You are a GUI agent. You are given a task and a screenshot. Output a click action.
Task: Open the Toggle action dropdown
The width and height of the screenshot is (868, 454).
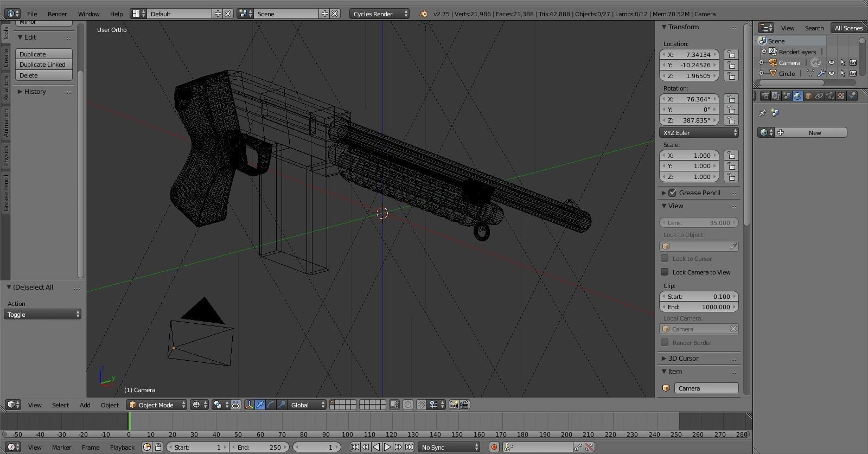[x=43, y=314]
